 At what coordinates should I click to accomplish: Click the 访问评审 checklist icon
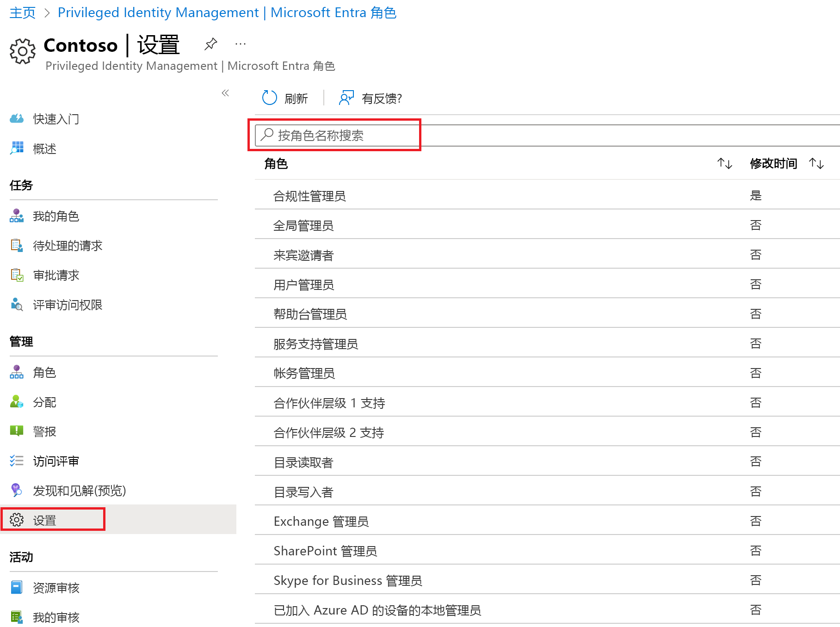click(17, 461)
